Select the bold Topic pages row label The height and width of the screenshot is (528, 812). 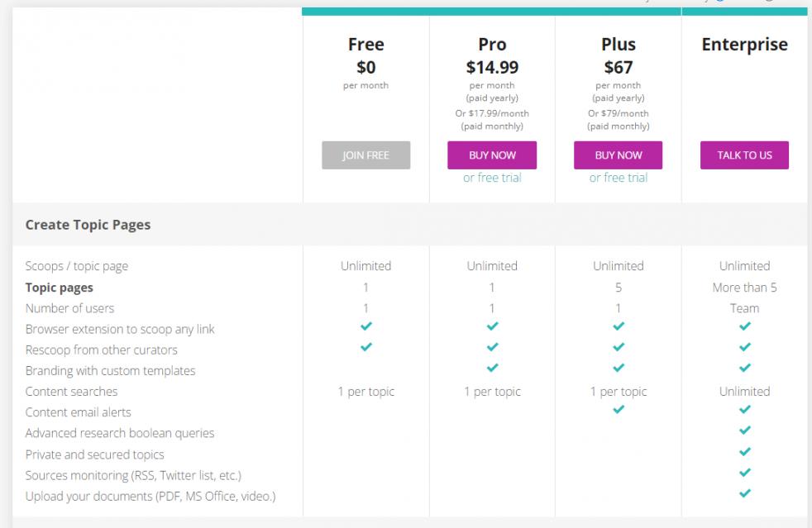(x=60, y=288)
